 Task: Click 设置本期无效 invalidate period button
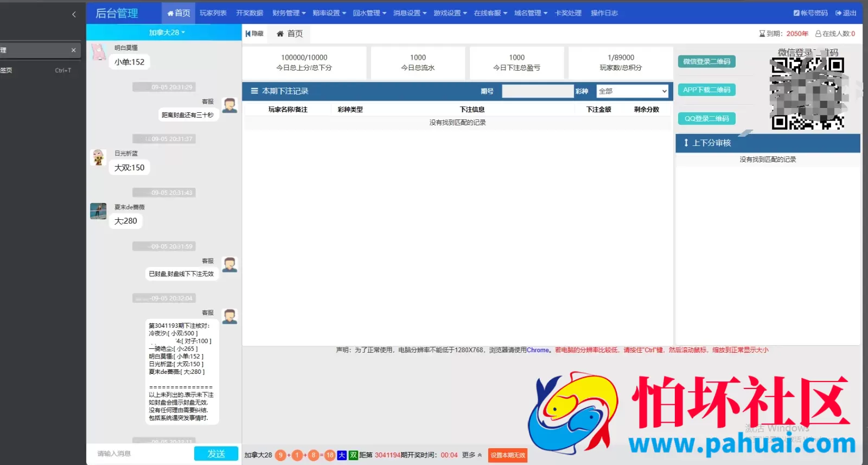click(x=508, y=455)
